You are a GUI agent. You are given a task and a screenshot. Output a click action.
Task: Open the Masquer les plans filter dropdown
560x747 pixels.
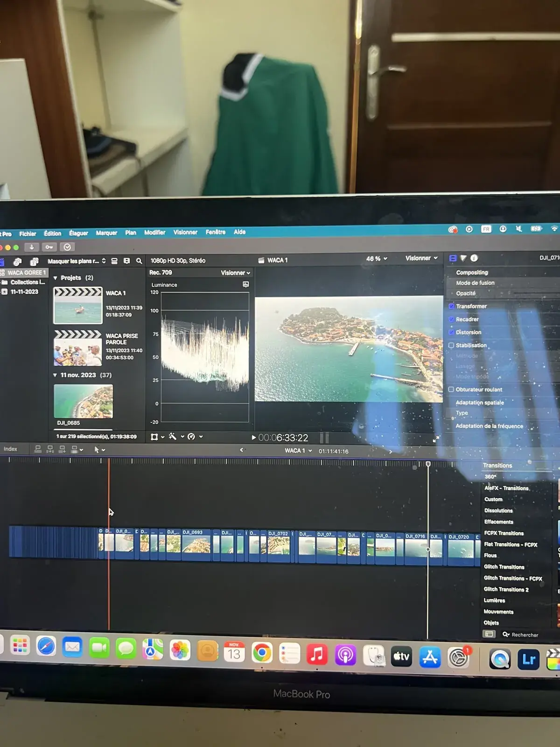point(77,261)
